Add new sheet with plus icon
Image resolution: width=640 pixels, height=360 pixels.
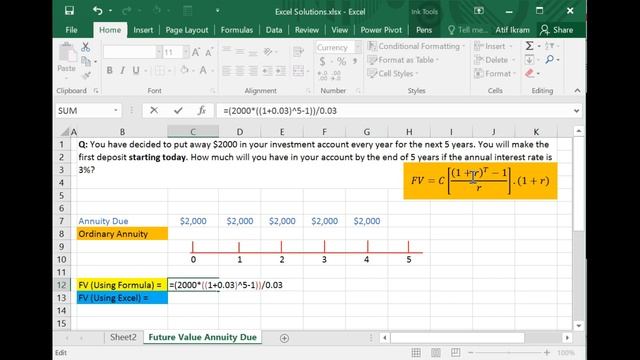pos(284,338)
